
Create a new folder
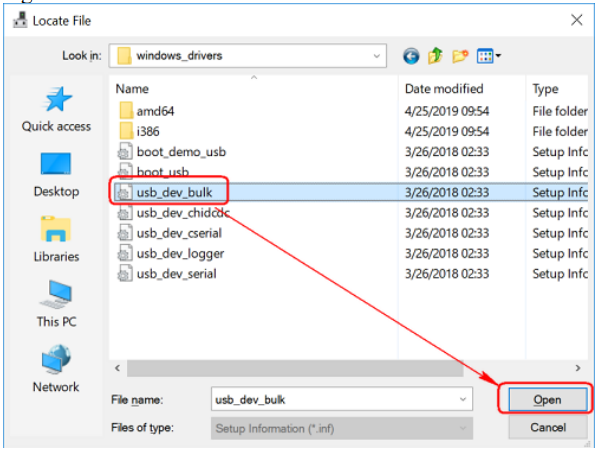tap(460, 56)
